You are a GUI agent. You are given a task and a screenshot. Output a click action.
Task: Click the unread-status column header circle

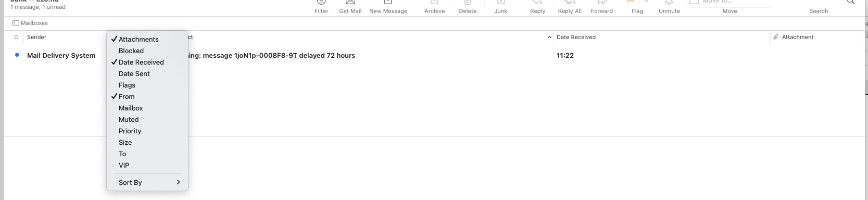(x=17, y=37)
